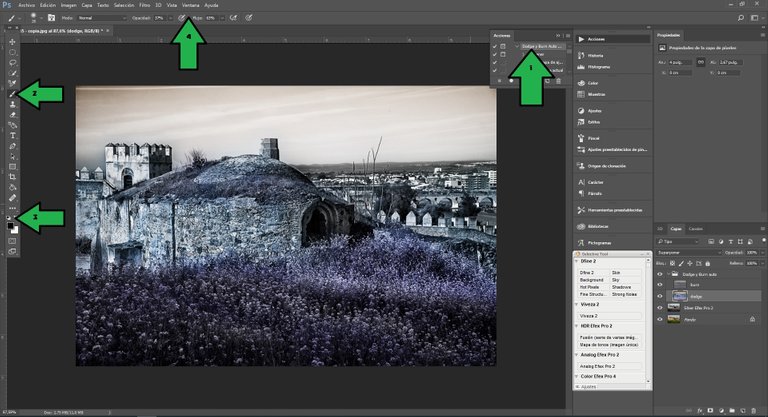The height and width of the screenshot is (417, 768).
Task: Click the Sky button in Selective Tool
Action: [x=626, y=280]
